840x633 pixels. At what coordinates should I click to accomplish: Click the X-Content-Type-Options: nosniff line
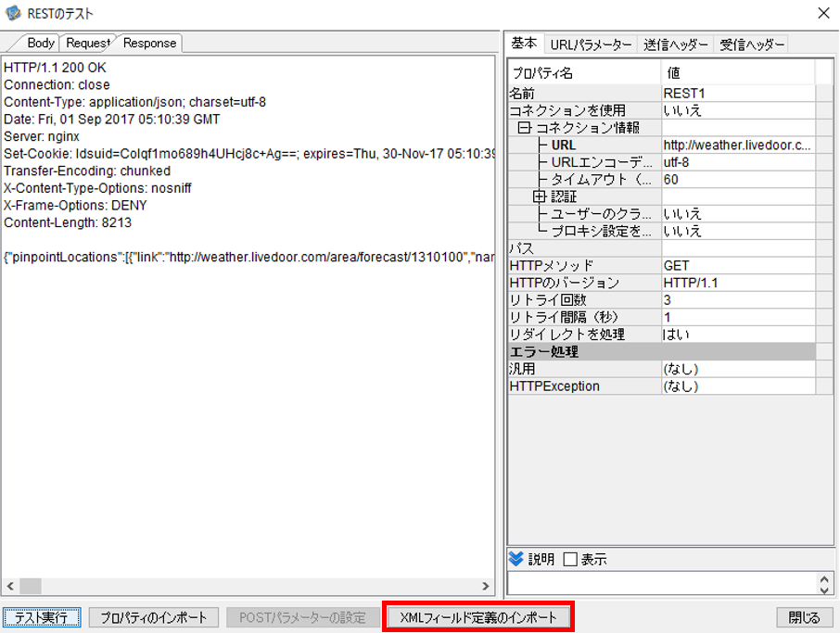tap(97, 188)
